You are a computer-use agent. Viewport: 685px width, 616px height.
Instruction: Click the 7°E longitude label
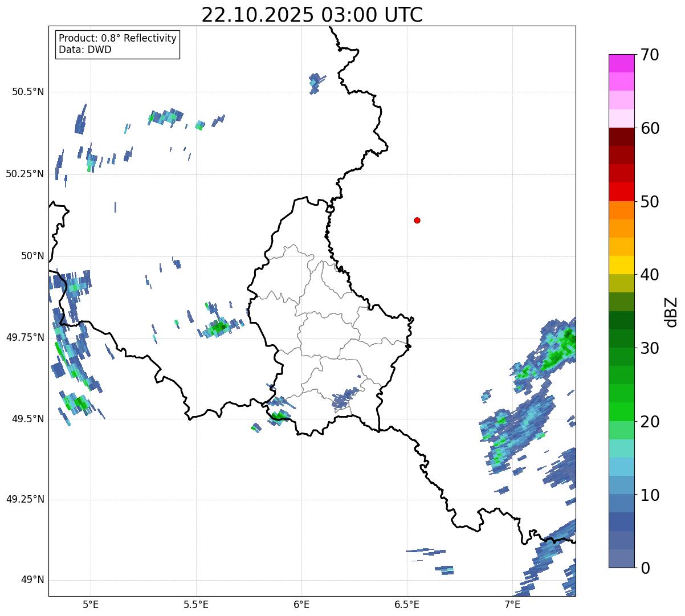tap(512, 604)
